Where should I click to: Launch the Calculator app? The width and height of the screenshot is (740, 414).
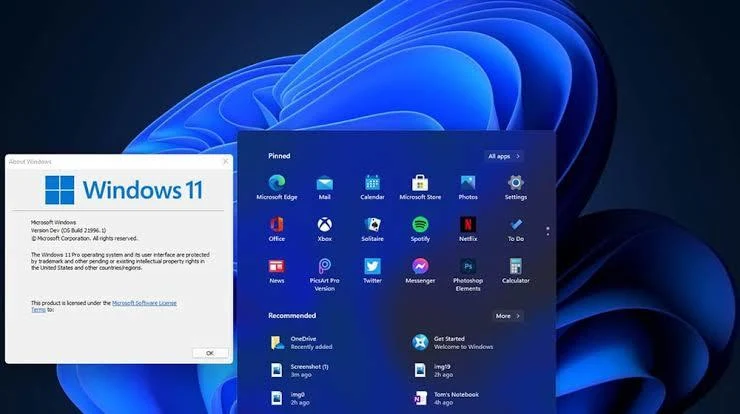[516, 271]
